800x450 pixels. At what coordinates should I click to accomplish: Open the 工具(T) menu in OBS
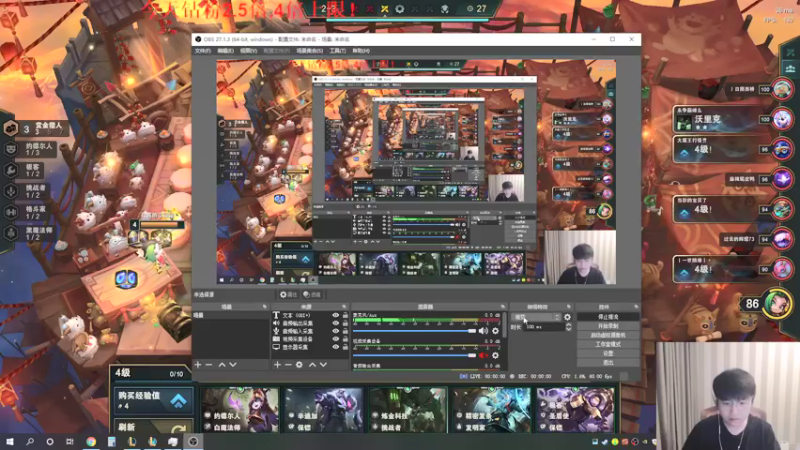(337, 51)
